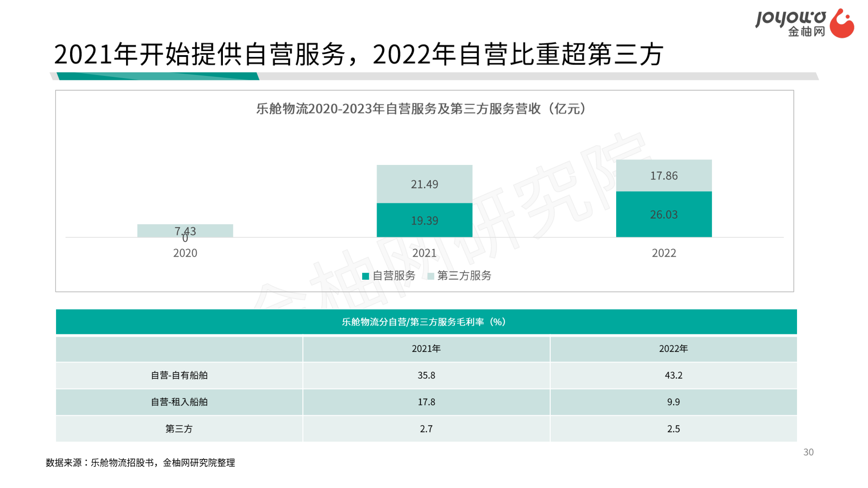Screen dimensions: 868x488
Task: Click the light 第三方服务 legend swatch
Action: point(431,276)
